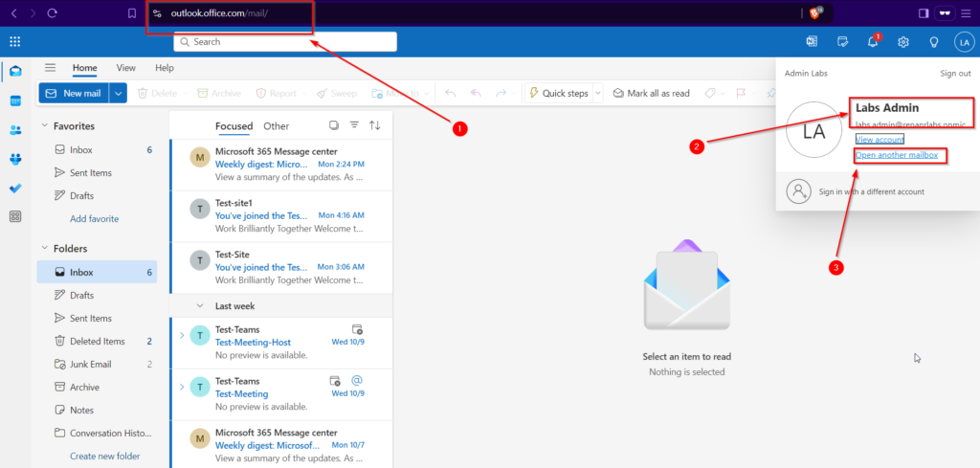Open the OneNote feed icon in header
Screen dimensions: 980x468
coord(812,42)
